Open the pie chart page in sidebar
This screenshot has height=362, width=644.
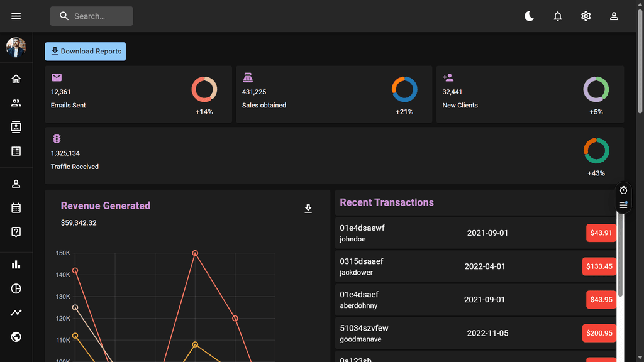[x=16, y=288]
